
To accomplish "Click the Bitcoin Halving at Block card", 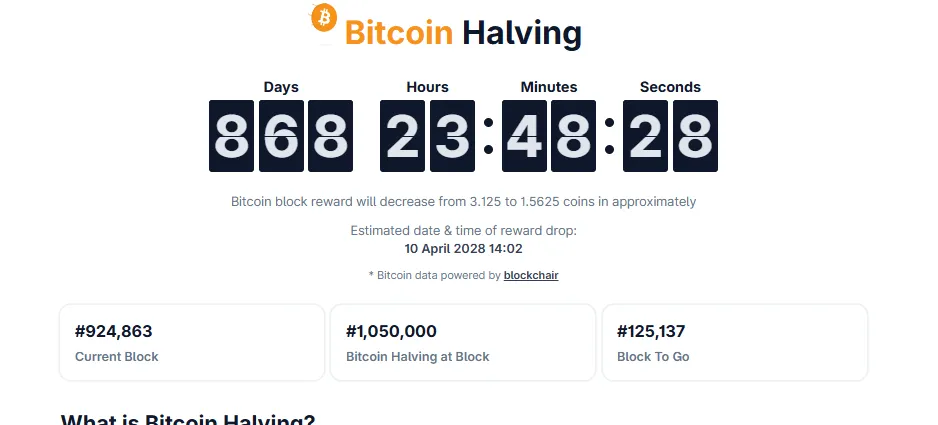I will coord(463,343).
